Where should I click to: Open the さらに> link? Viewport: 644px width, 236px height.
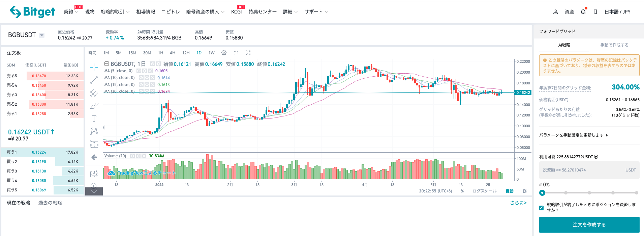(x=518, y=203)
